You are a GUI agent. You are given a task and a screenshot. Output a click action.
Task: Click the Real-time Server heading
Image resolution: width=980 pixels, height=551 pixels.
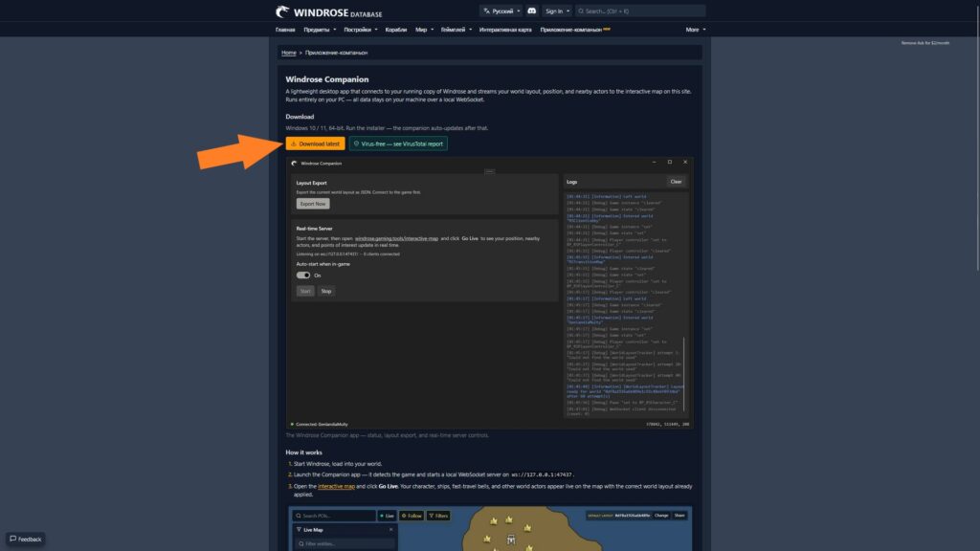(314, 229)
